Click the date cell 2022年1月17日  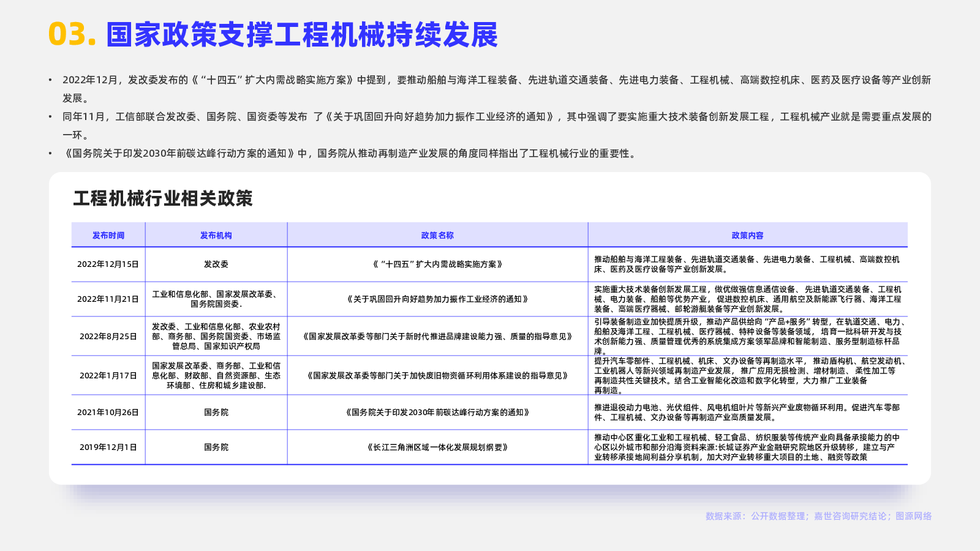108,376
